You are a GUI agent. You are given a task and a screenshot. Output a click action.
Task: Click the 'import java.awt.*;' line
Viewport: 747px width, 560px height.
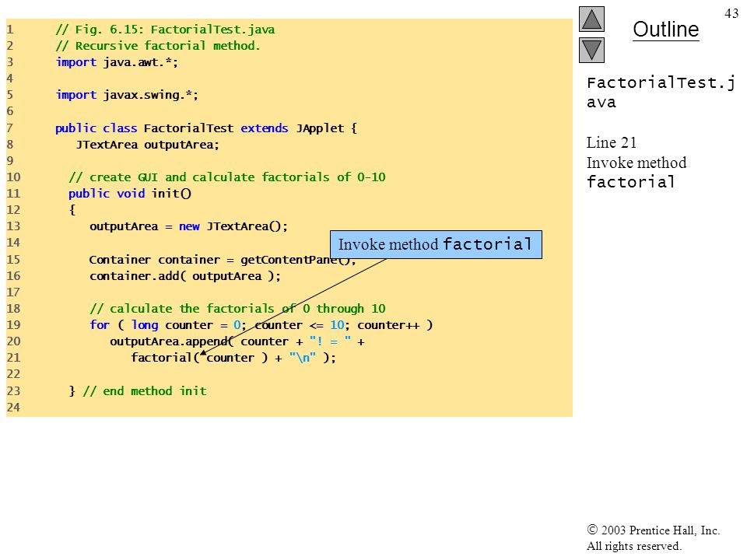pyautogui.click(x=117, y=62)
